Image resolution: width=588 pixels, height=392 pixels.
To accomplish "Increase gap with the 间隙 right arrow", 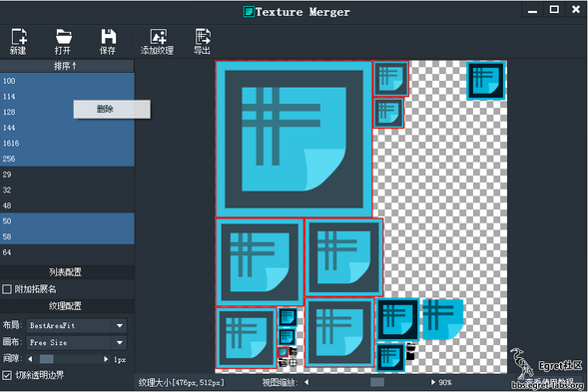I will (x=106, y=359).
